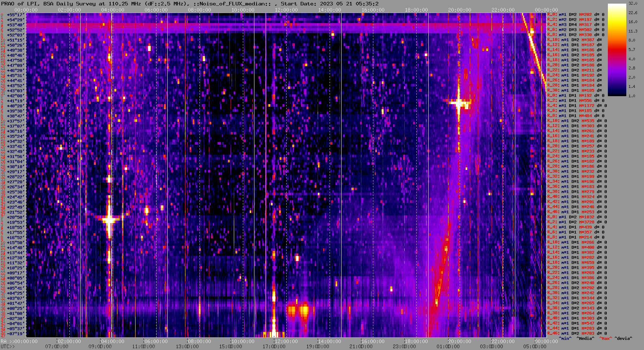Click the declination label -07°19'
The width and height of the screenshot is (644, 350).
point(16,333)
